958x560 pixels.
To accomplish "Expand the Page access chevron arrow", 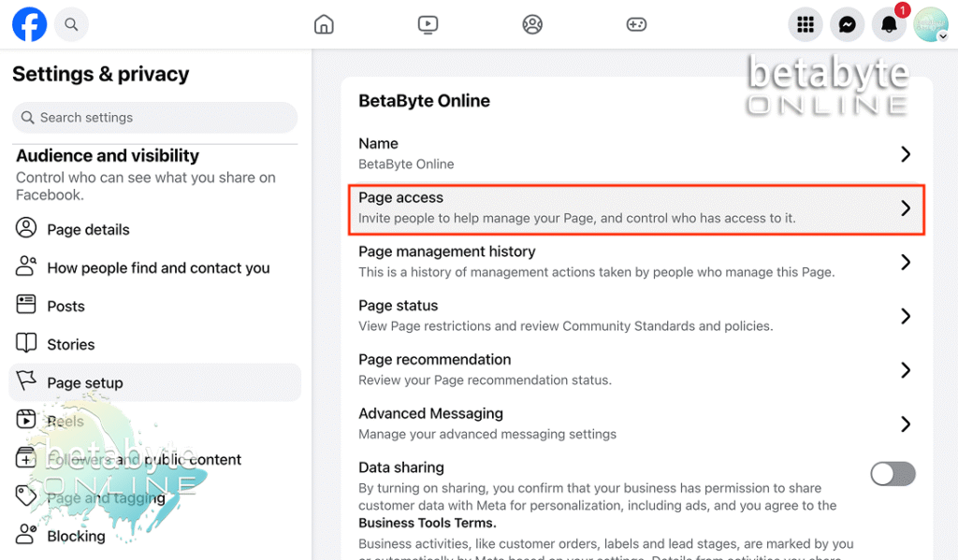I will tap(905, 208).
